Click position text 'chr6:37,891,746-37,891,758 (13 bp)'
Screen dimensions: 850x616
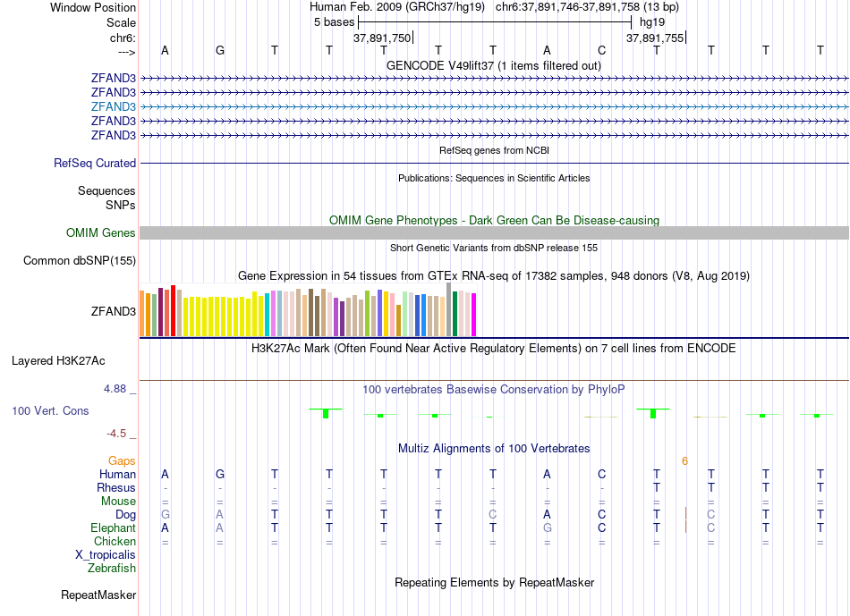587,7
